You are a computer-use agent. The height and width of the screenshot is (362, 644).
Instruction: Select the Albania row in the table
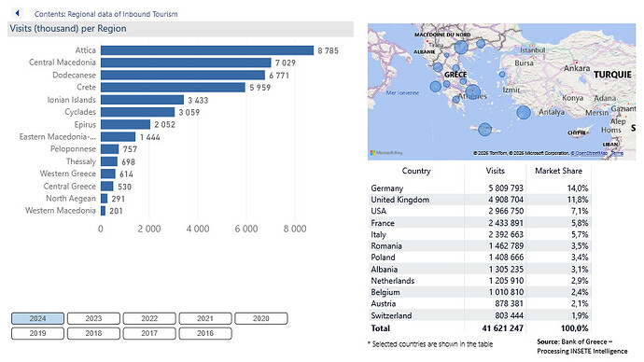click(x=480, y=270)
